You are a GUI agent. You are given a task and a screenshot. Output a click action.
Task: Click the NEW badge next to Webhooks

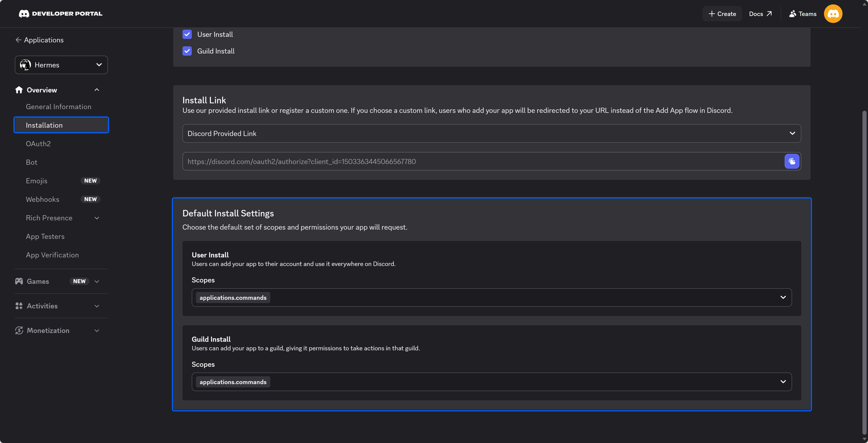coord(90,199)
